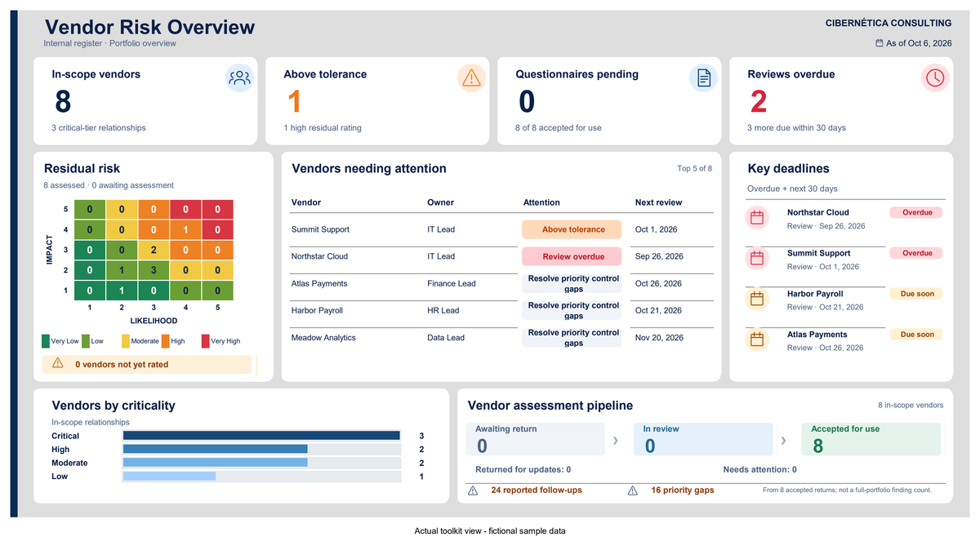
Task: Click the chevron between In review and Accepted for use
Action: (783, 441)
